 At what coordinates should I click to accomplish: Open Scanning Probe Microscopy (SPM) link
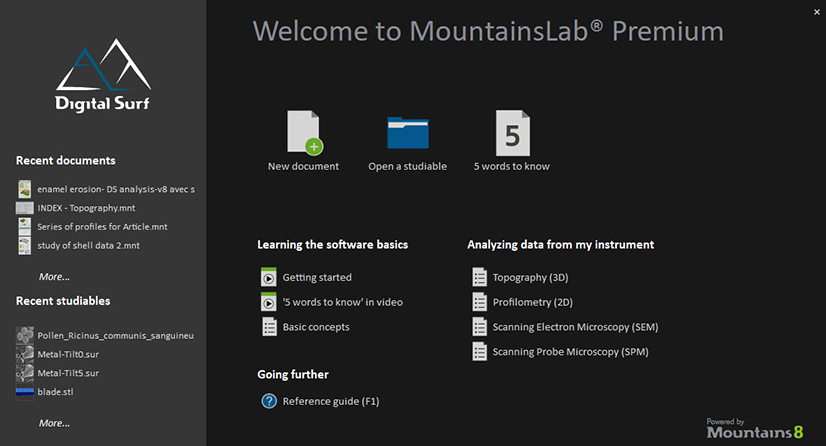pyautogui.click(x=571, y=352)
